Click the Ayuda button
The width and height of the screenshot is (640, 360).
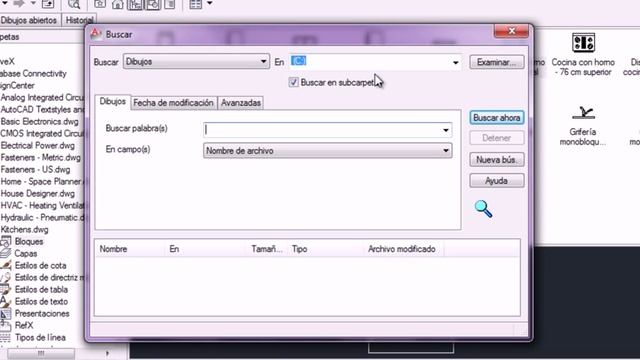496,181
